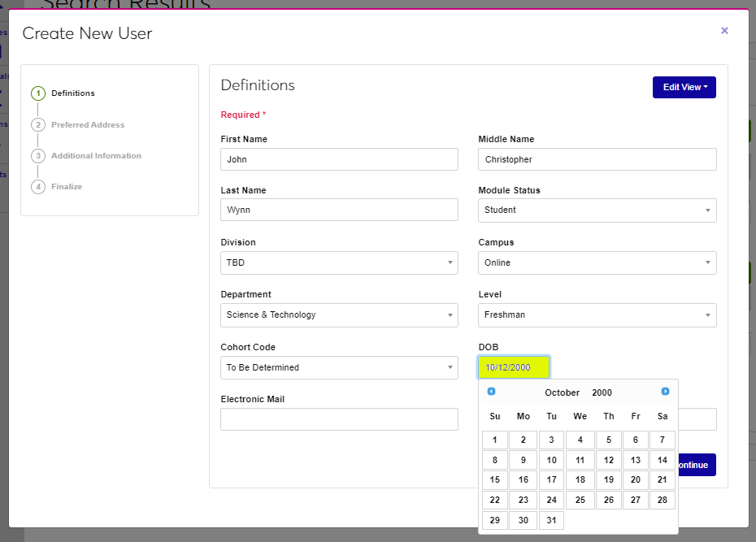Select step 1 Definitions in wizard
The width and height of the screenshot is (756, 542).
tap(72, 93)
